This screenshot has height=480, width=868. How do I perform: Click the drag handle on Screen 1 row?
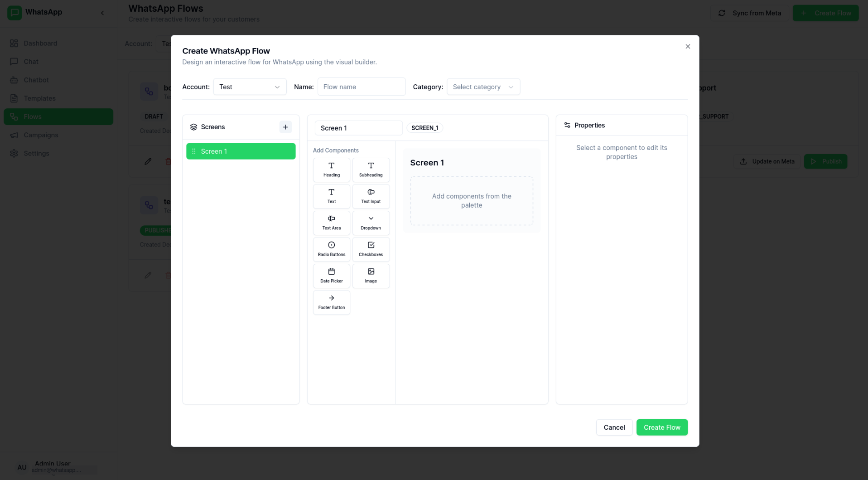[x=194, y=151]
